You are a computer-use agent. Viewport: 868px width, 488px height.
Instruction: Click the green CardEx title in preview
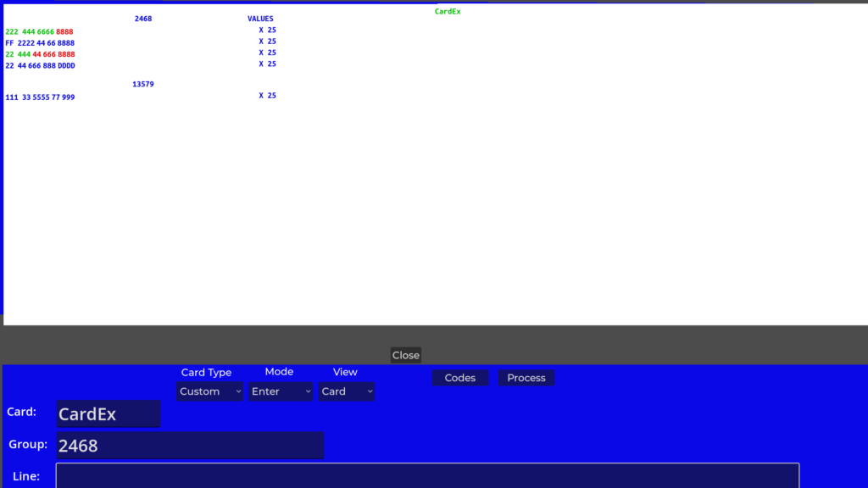[x=448, y=12]
